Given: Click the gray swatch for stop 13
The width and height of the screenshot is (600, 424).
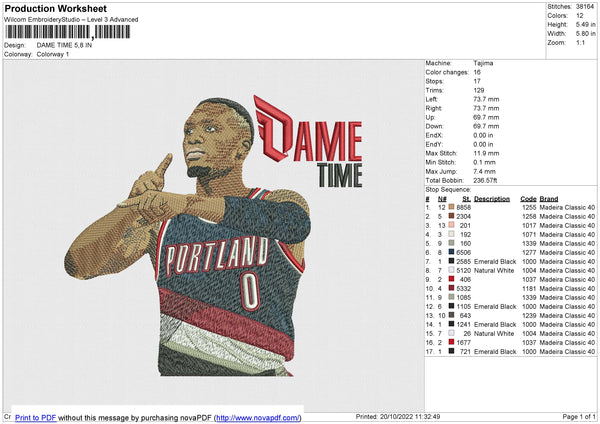Looking at the screenshot, I should click(x=451, y=315).
